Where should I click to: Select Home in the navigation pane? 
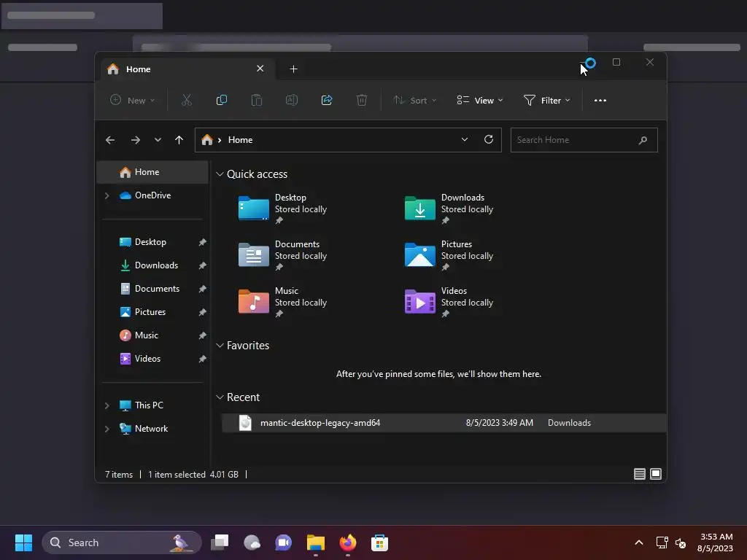coord(152,172)
